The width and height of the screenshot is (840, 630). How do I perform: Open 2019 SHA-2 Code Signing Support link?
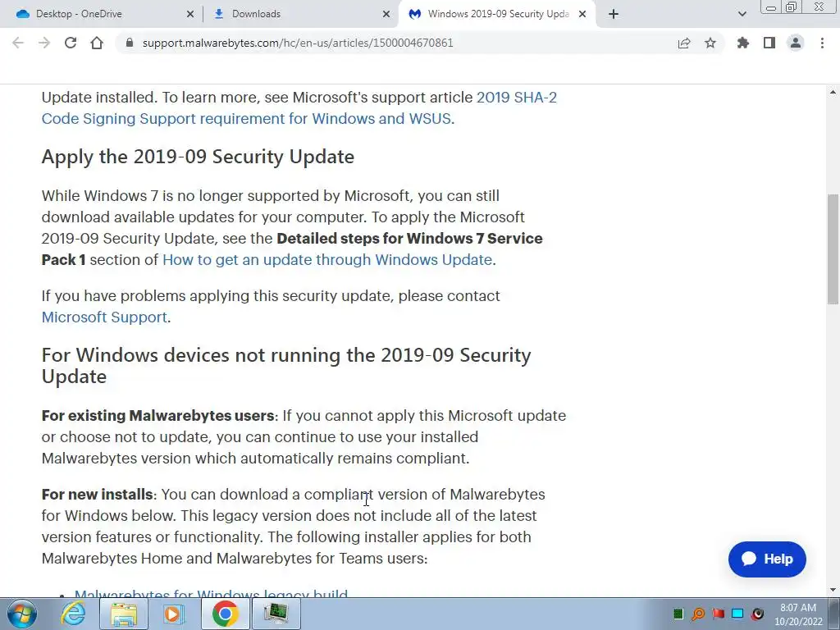click(299, 107)
